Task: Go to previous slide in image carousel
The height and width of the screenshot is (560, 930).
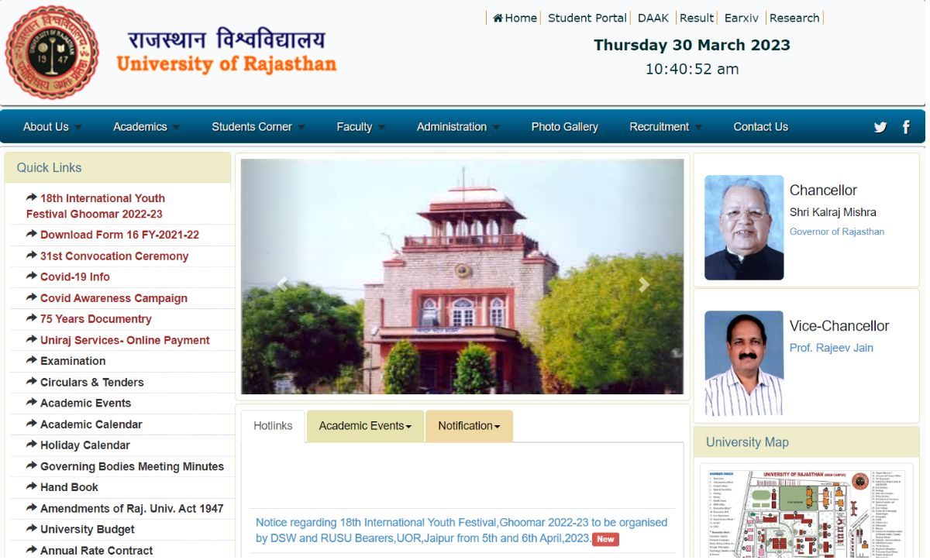Action: [282, 284]
